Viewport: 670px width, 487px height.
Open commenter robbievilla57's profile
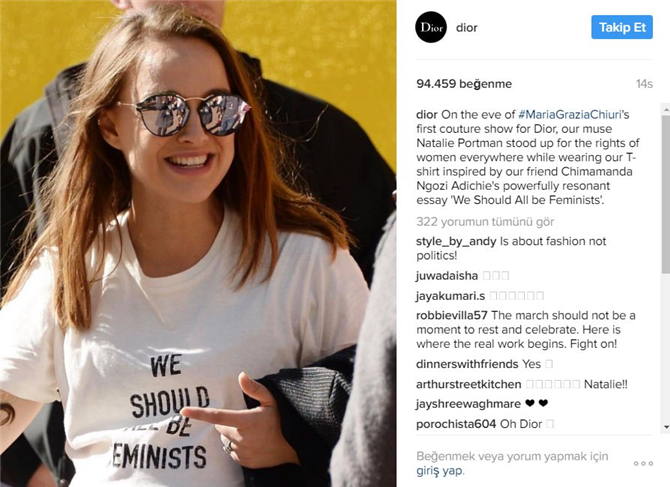click(x=452, y=315)
